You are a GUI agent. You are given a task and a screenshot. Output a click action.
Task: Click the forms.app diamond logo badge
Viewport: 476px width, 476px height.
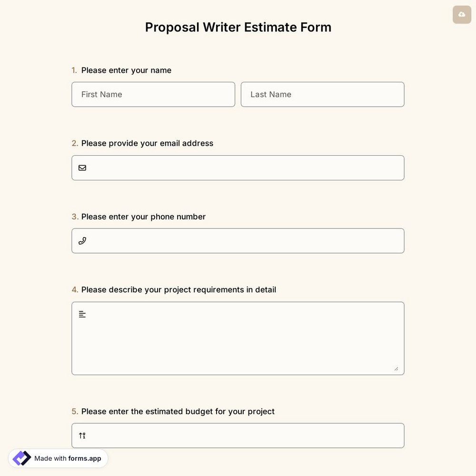pyautogui.click(x=21, y=458)
